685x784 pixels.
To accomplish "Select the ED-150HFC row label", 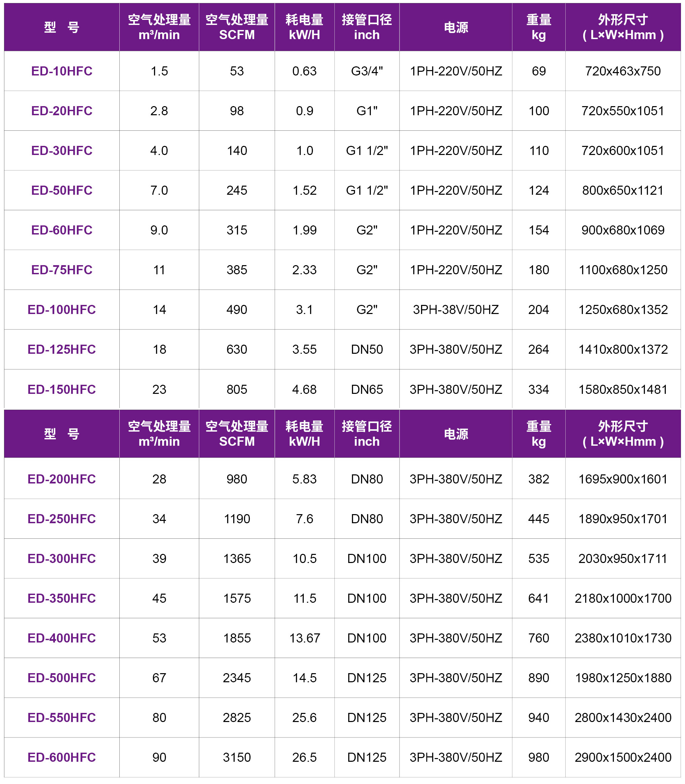I will click(62, 389).
